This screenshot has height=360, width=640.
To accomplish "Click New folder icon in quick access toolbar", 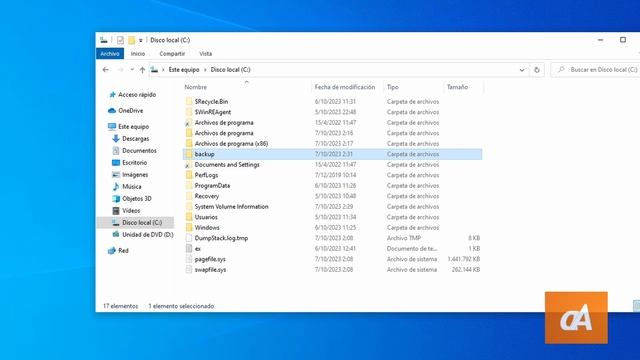I will pos(131,40).
